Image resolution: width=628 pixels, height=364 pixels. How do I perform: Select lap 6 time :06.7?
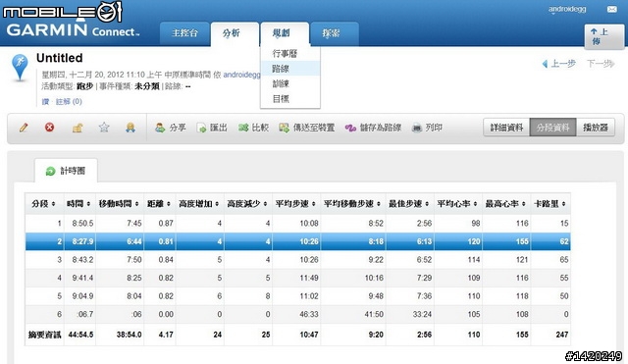(85, 314)
